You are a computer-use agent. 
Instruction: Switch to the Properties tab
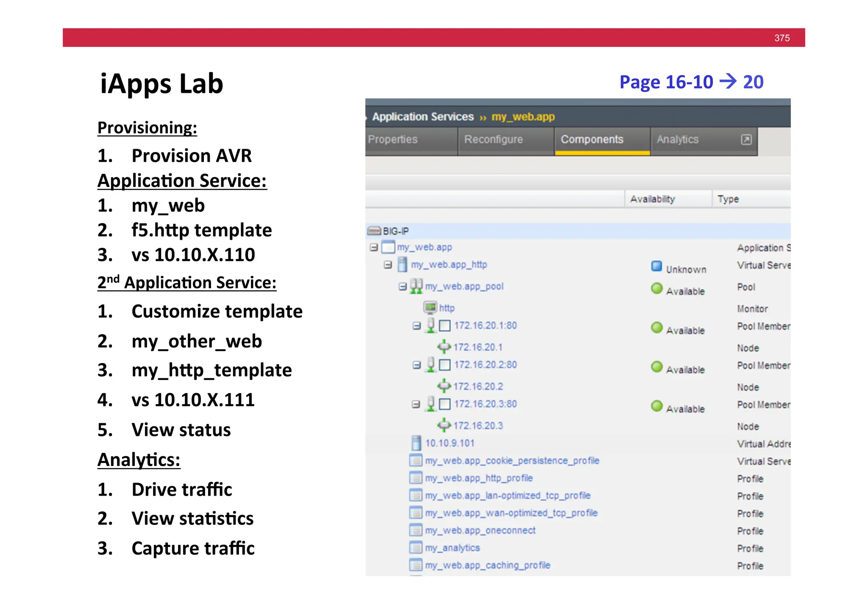(x=411, y=141)
